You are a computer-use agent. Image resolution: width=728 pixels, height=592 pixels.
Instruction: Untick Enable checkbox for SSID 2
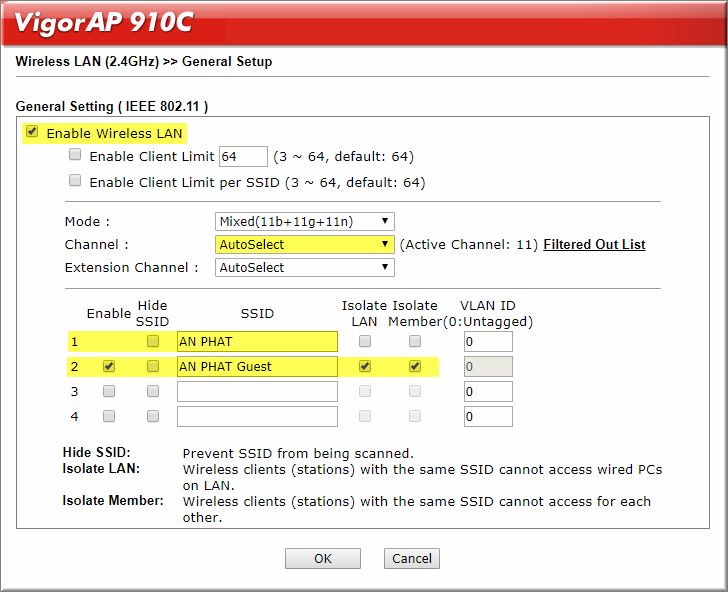[109, 366]
